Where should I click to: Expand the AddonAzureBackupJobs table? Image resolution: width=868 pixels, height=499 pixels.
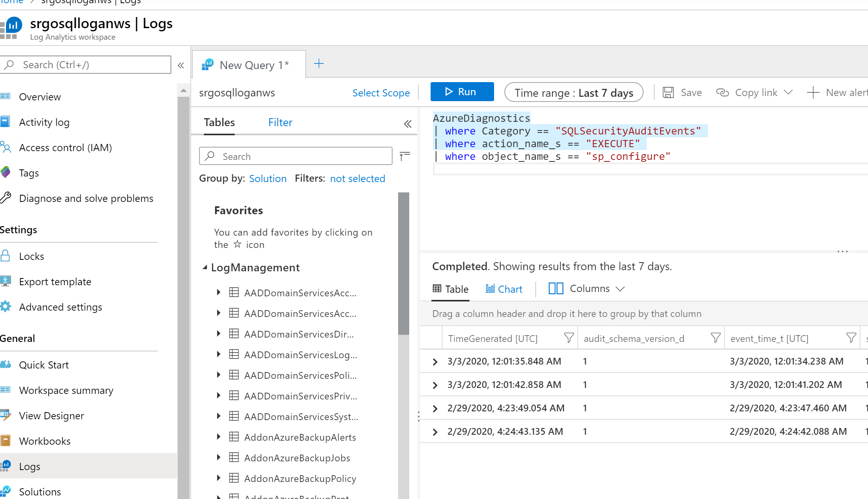(218, 457)
